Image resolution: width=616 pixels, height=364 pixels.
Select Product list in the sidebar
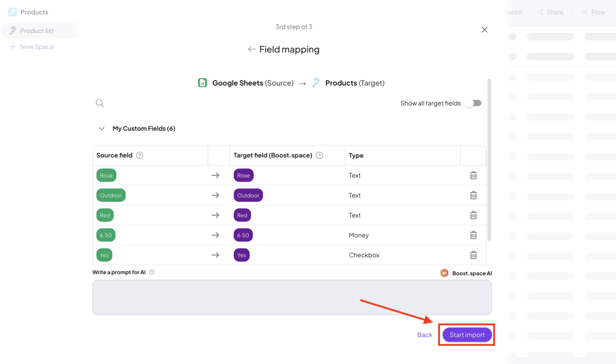pos(37,31)
